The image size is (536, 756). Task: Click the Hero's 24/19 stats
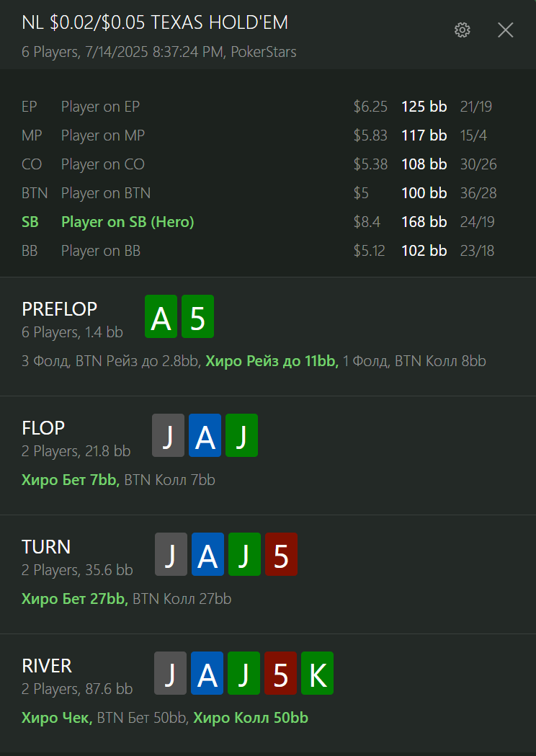(x=477, y=222)
